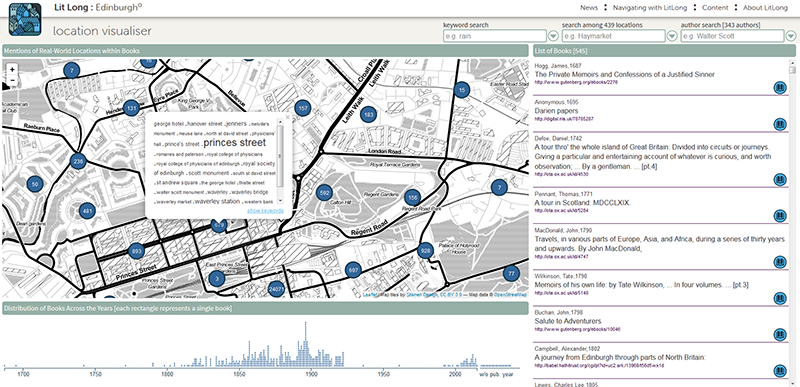Select map cluster marker 481
The height and width of the screenshot is (387, 800).
tap(88, 211)
